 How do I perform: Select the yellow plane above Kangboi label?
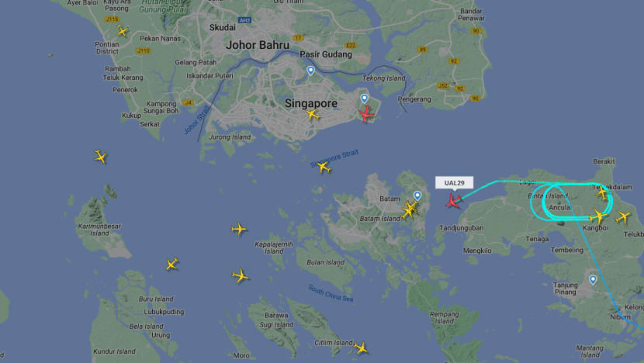pos(598,216)
